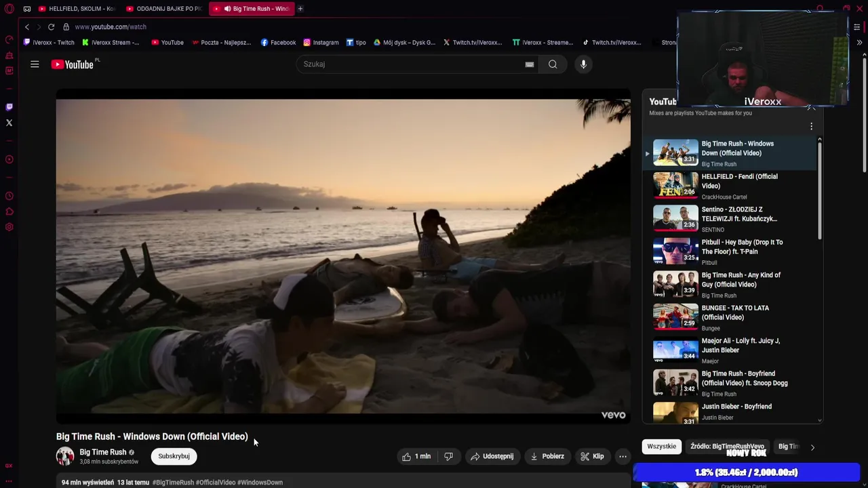Image resolution: width=868 pixels, height=488 pixels.
Task: Open the tipo bookmark
Action: pos(356,42)
